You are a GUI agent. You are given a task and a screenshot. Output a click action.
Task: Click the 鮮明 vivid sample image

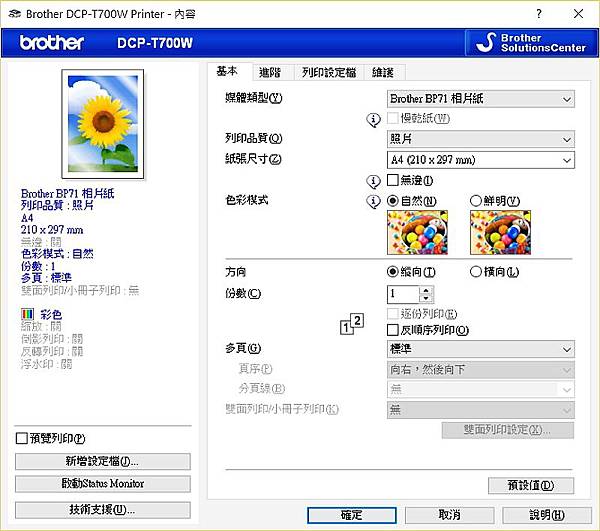[x=501, y=232]
